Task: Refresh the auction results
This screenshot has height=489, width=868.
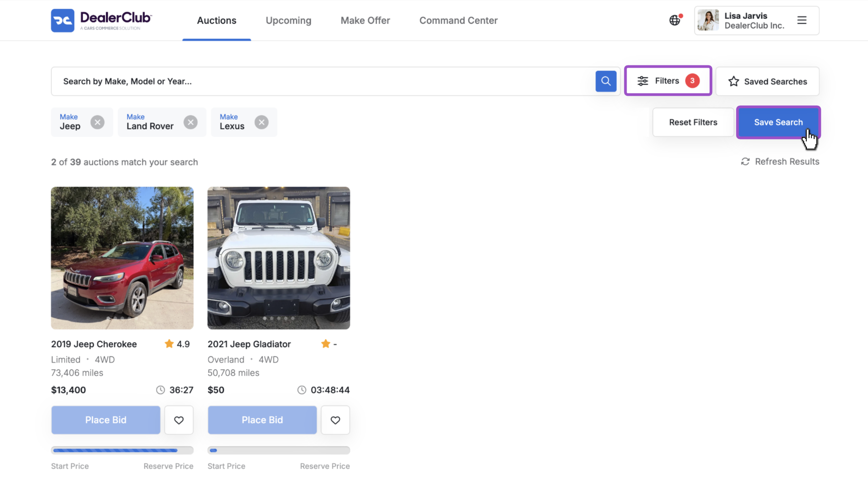Action: click(x=780, y=162)
